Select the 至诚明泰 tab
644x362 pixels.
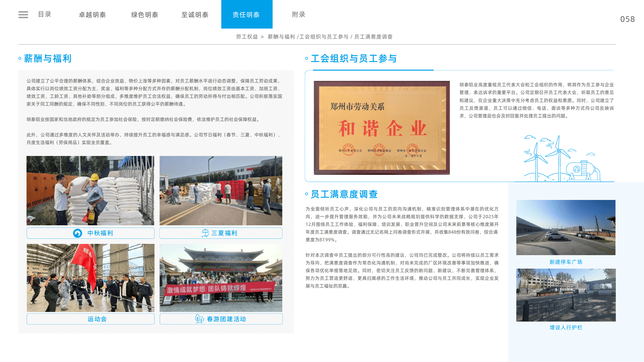(x=195, y=15)
